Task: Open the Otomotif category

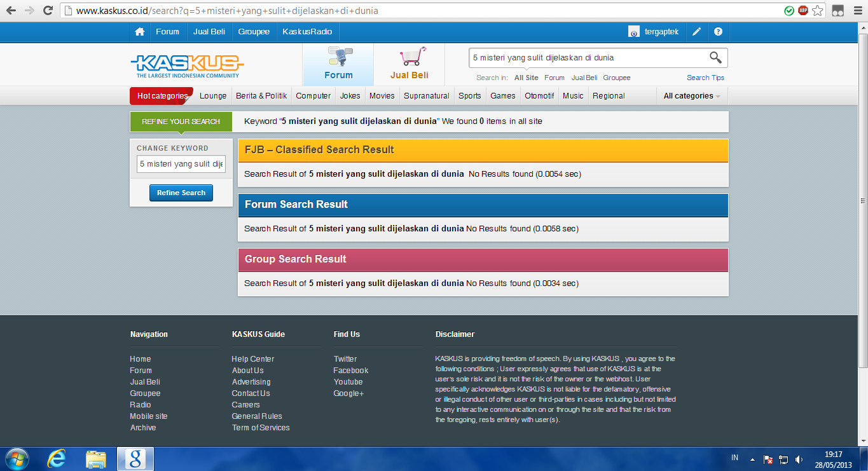Action: point(539,96)
